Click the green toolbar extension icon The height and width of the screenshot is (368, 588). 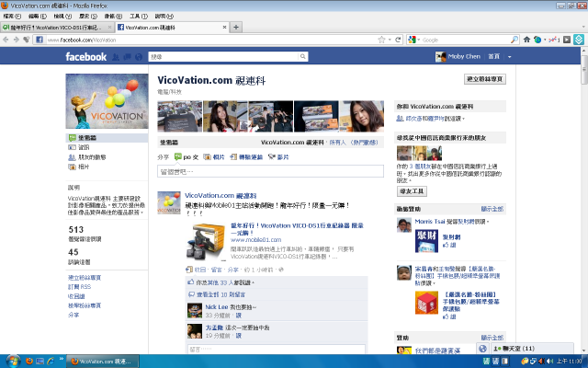[x=579, y=40]
